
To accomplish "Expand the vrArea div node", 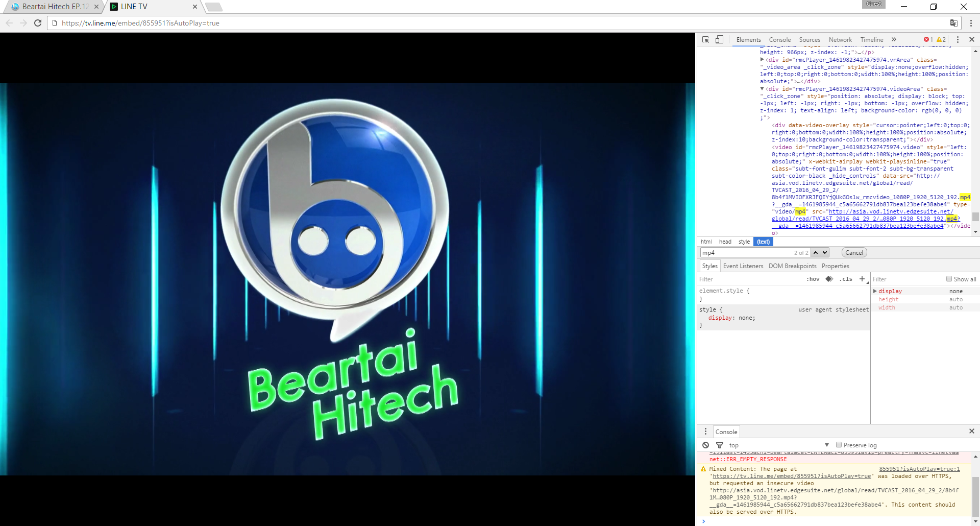I will (762, 60).
